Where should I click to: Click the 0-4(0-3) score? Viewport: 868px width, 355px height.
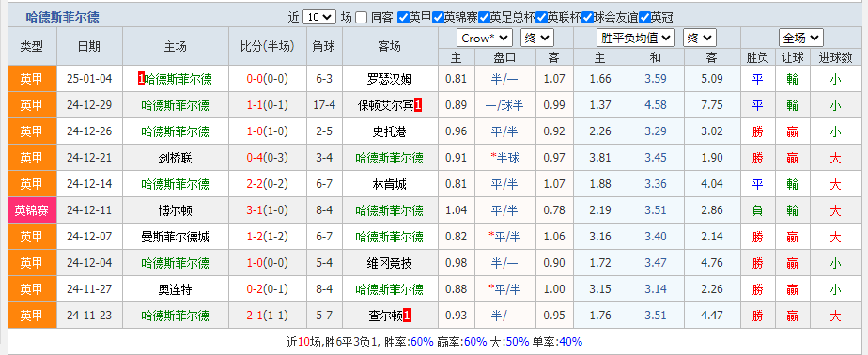click(x=268, y=158)
